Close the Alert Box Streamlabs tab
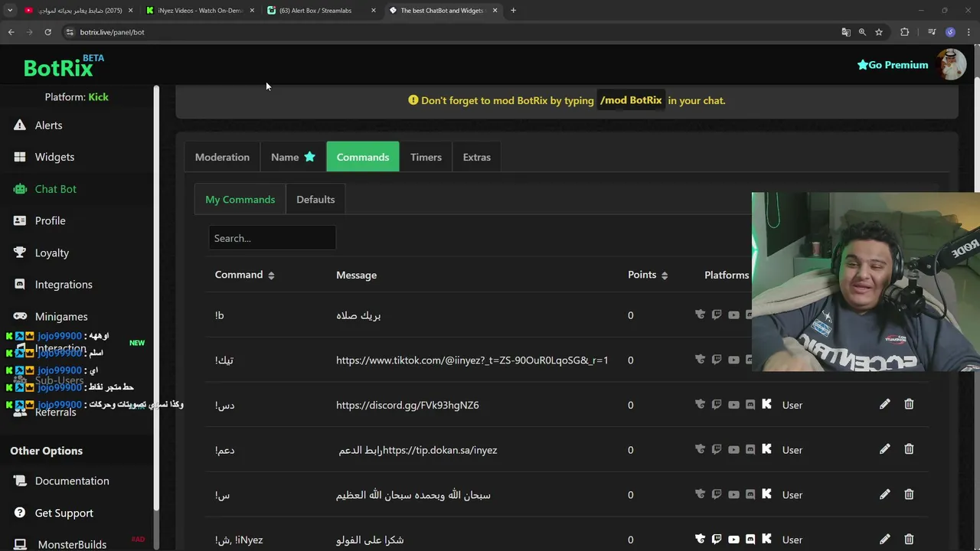The width and height of the screenshot is (980, 551). pos(374,11)
